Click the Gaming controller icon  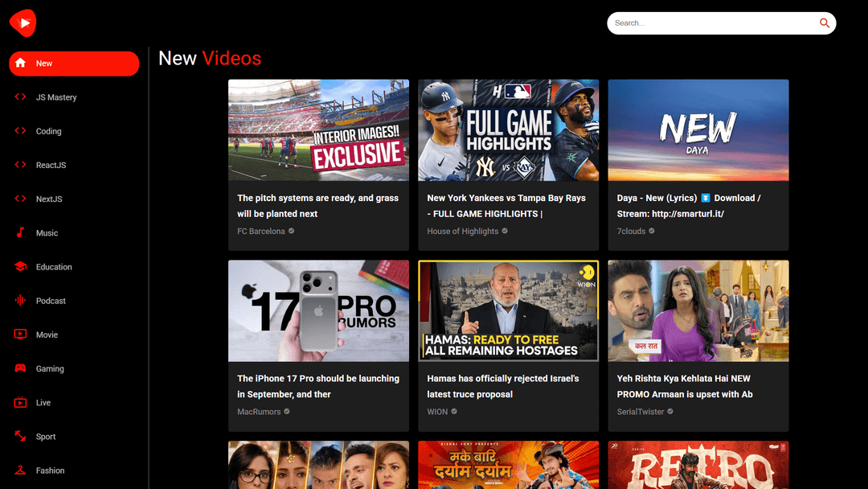click(20, 368)
